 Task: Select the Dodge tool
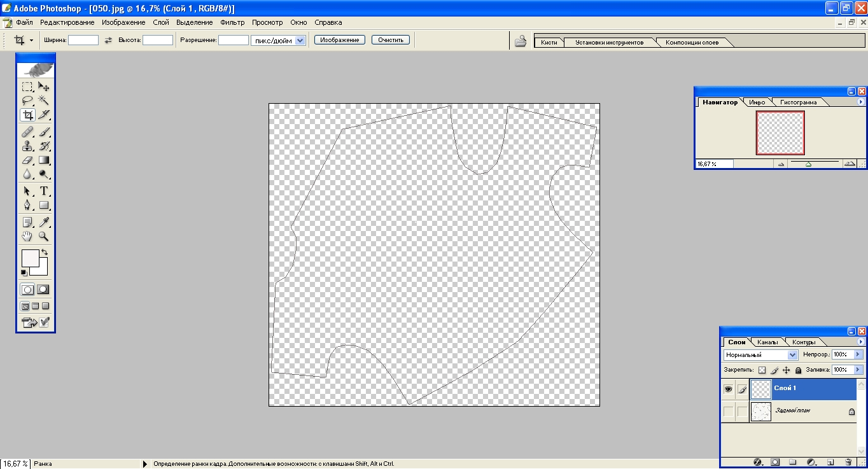44,174
